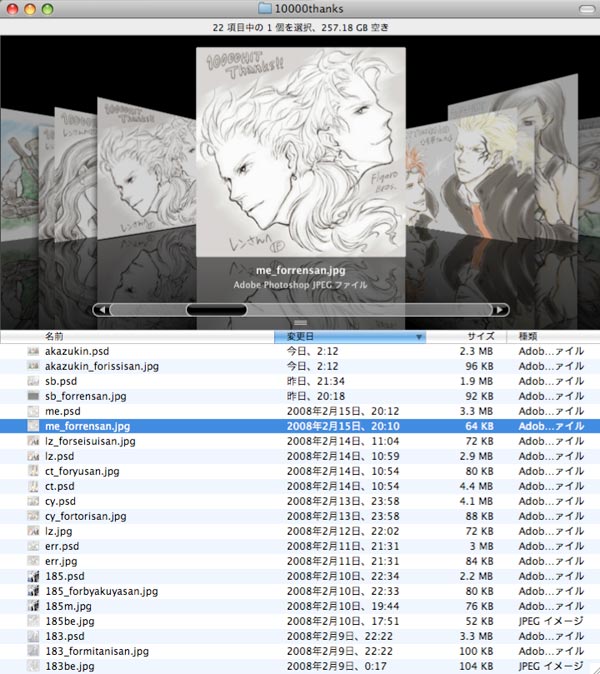Sort list by 名前 column header
Viewport: 600px width, 674px height.
coord(137,337)
